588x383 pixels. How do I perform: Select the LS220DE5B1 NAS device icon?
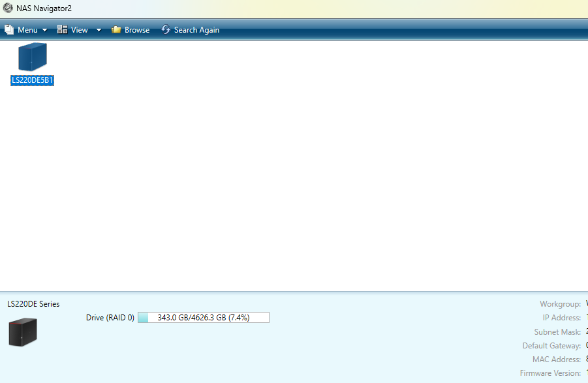pos(33,57)
